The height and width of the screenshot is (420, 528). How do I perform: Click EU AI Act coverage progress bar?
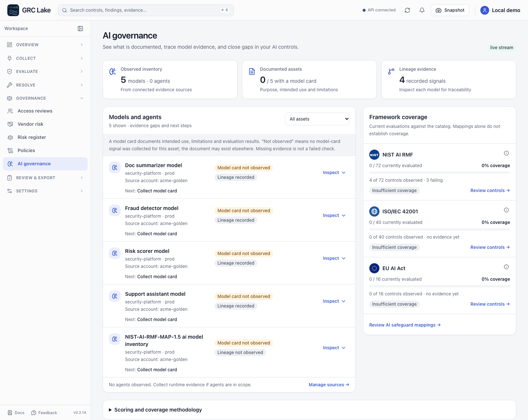pyautogui.click(x=440, y=286)
